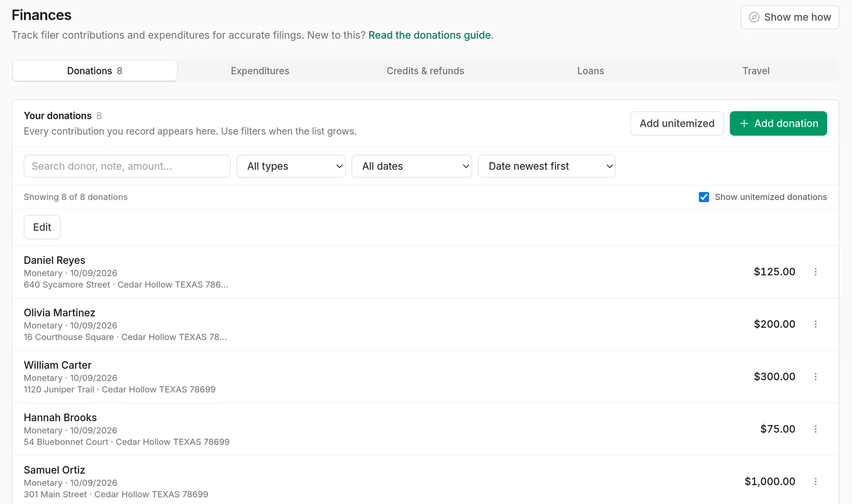Switch to the Expenditures tab

[x=260, y=71]
